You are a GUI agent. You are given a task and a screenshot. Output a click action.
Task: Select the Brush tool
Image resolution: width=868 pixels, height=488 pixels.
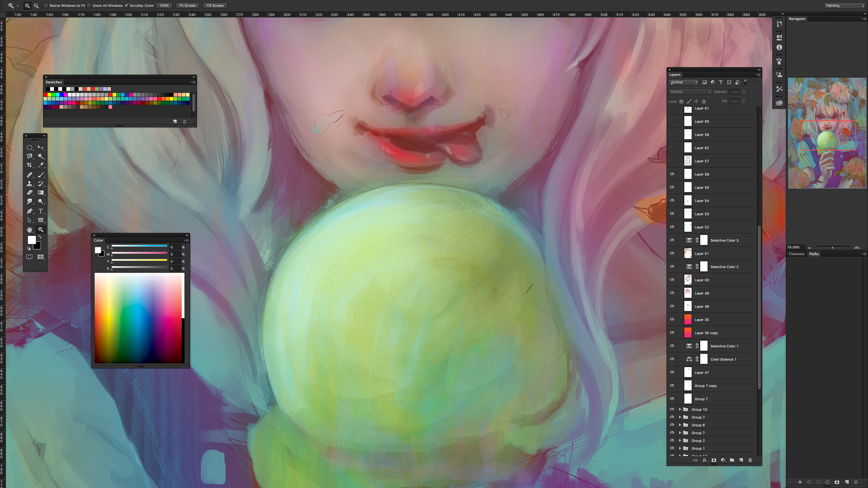pyautogui.click(x=41, y=175)
